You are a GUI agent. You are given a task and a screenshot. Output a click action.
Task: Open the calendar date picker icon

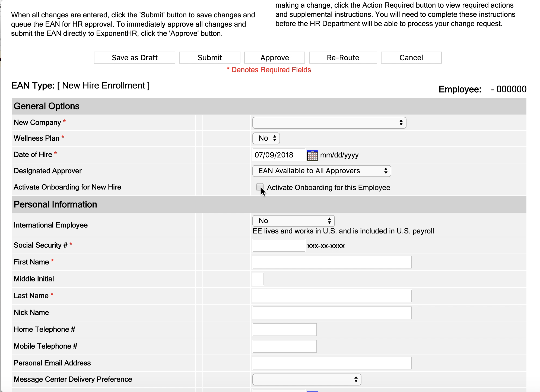[x=312, y=155]
